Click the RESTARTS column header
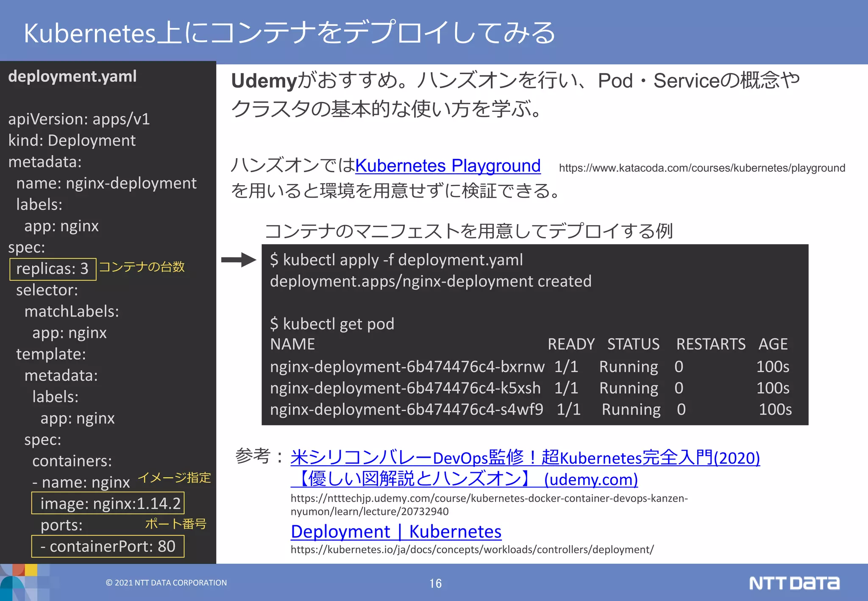The image size is (868, 601). (710, 344)
